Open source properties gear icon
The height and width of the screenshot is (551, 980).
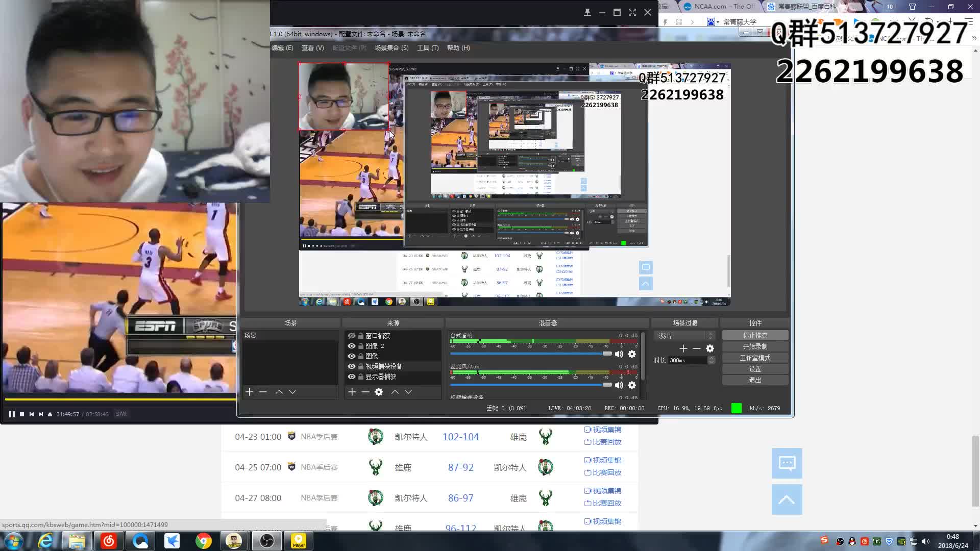[379, 392]
